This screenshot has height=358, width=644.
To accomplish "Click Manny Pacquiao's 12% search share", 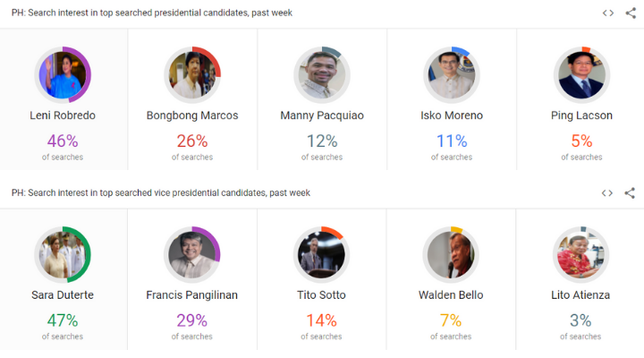I will tap(322, 141).
